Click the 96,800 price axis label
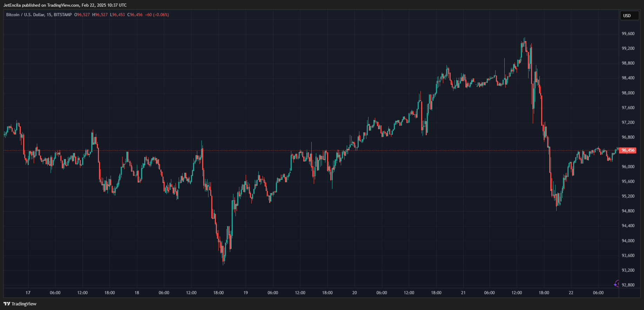This screenshot has height=310, width=644. [628, 137]
